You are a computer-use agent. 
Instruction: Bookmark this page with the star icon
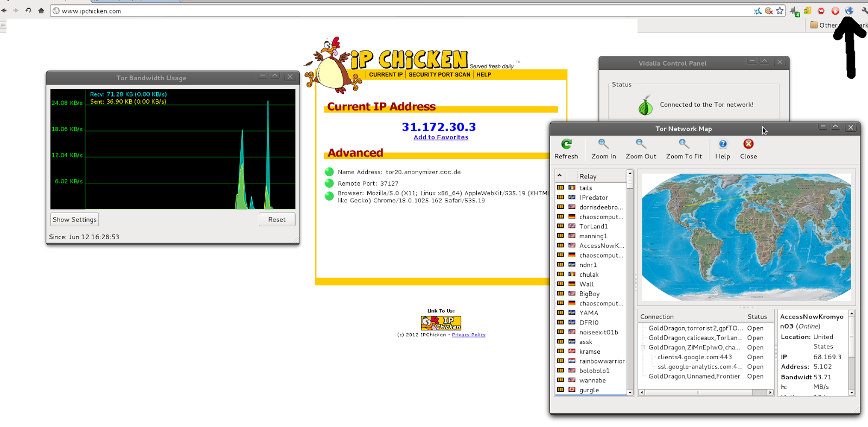780,11
